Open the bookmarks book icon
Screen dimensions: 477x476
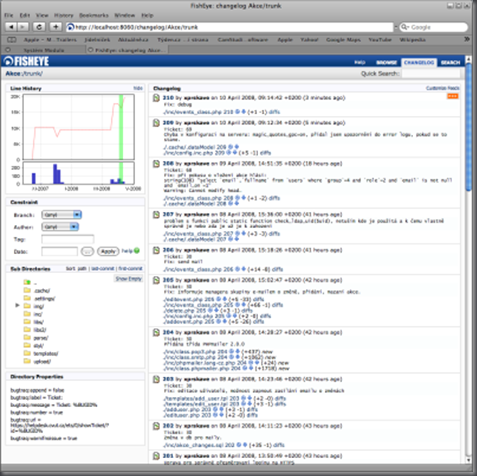(x=12, y=40)
